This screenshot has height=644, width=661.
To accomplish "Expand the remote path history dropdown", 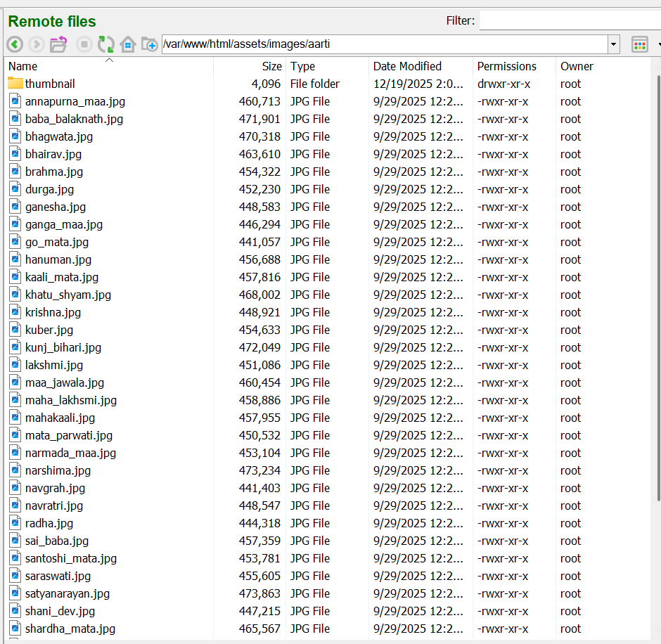I will pos(613,44).
